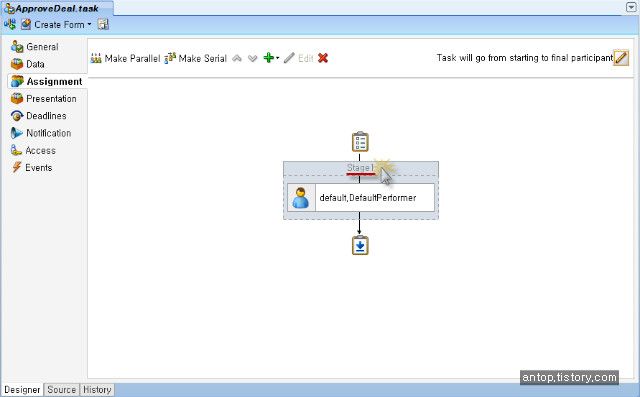Viewport: 640px width, 397px height.
Task: Select the Stage1 header label
Action: click(360, 168)
